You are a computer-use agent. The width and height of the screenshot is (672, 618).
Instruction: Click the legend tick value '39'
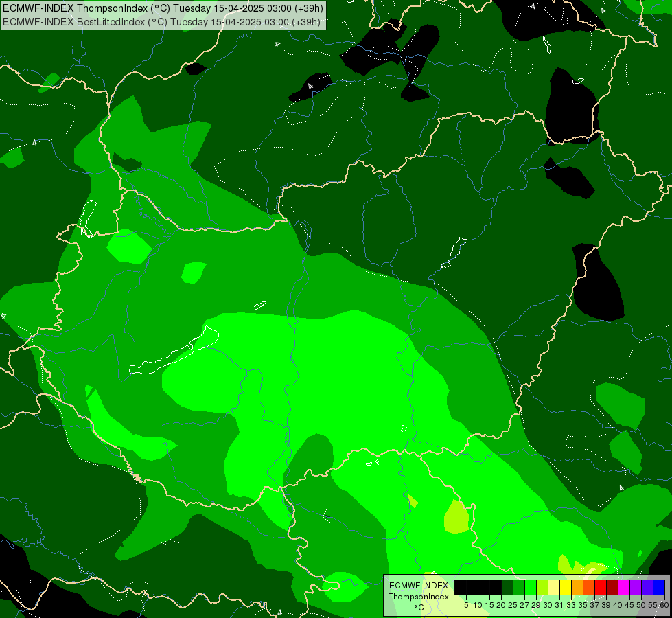tap(606, 605)
